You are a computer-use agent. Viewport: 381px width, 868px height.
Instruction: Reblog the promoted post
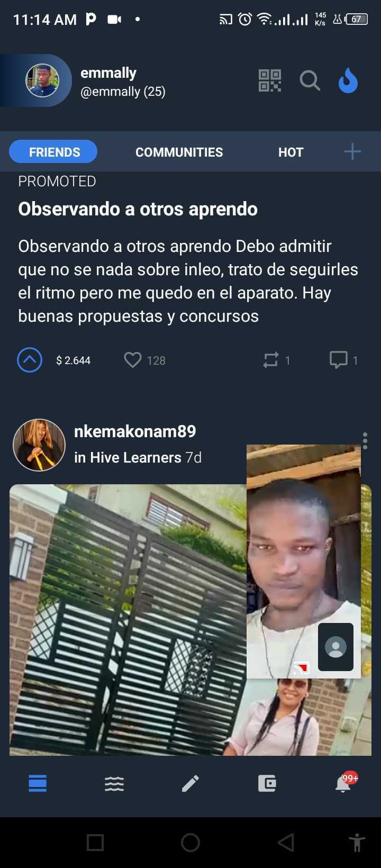tap(271, 360)
